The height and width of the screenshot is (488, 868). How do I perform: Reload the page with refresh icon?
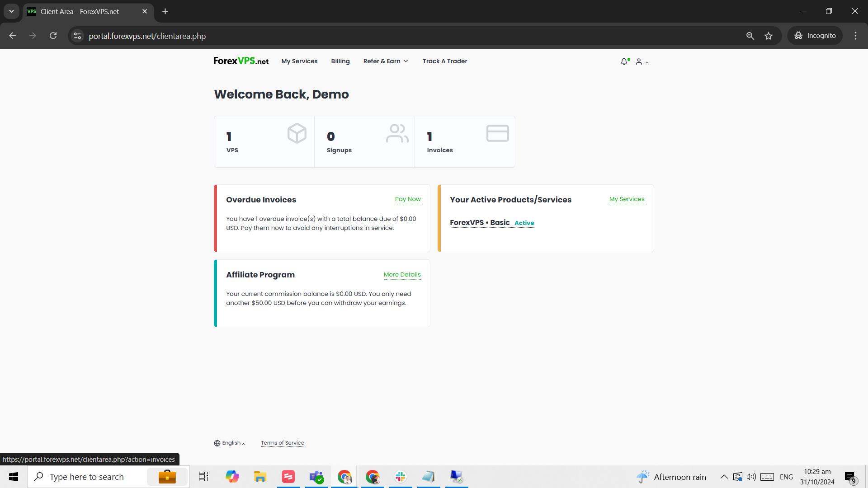(53, 36)
